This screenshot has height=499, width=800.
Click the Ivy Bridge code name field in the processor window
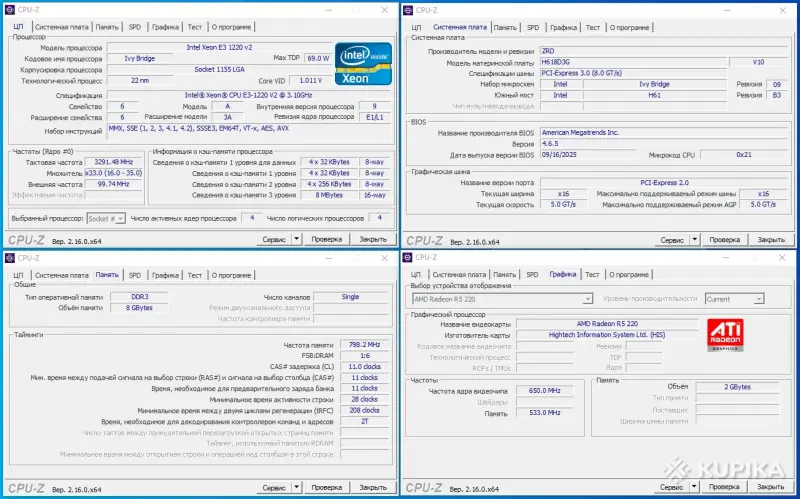pos(140,58)
